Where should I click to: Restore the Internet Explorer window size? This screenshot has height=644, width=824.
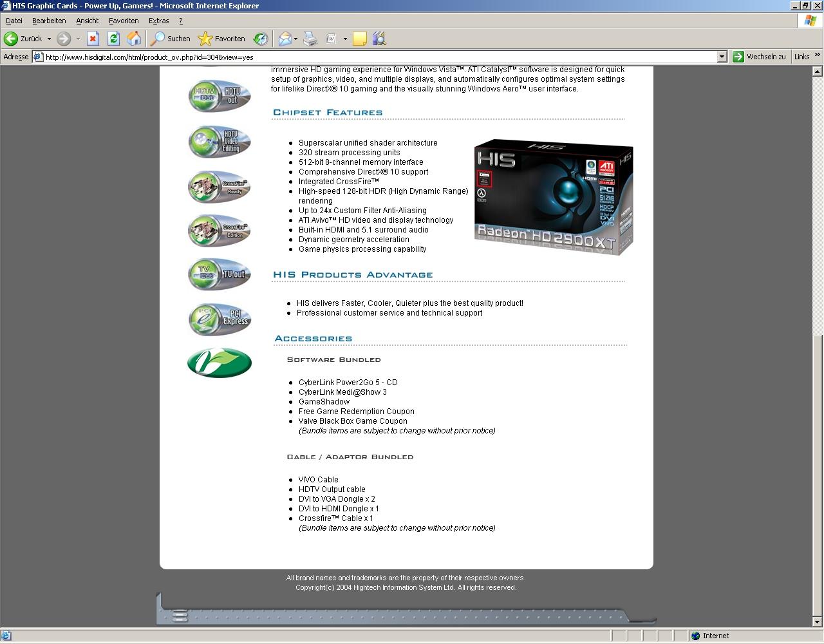coord(805,6)
